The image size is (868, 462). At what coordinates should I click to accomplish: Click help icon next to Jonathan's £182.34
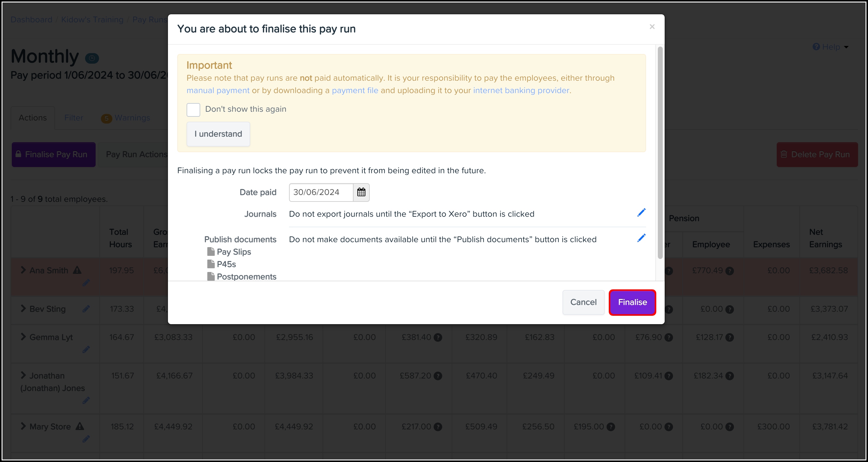coord(730,376)
